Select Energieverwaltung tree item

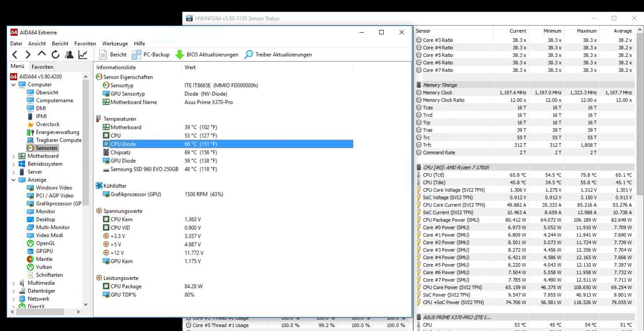(x=53, y=132)
